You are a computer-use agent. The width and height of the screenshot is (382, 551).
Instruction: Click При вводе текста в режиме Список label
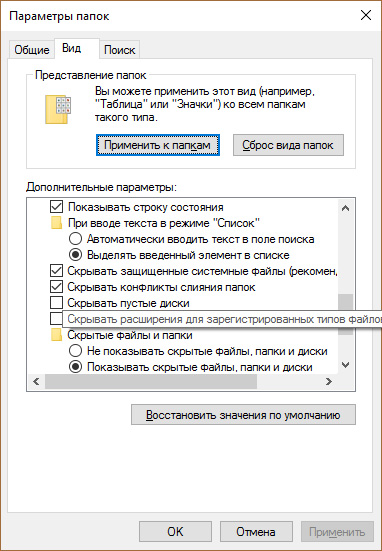click(164, 223)
